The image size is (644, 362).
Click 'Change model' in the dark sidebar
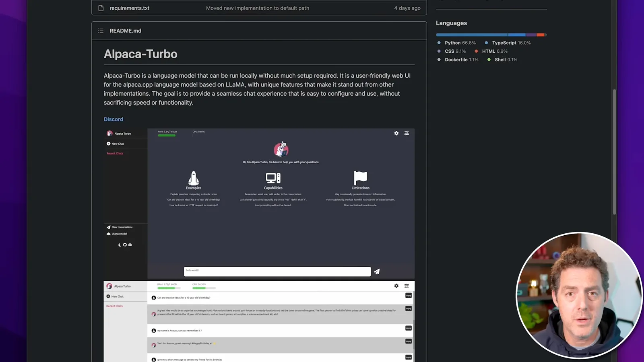click(117, 234)
